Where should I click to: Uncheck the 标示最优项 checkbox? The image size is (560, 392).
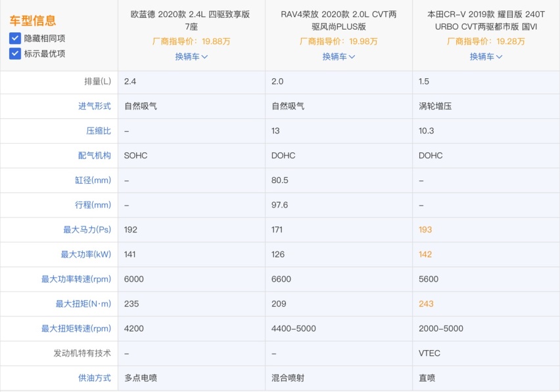[x=15, y=54]
